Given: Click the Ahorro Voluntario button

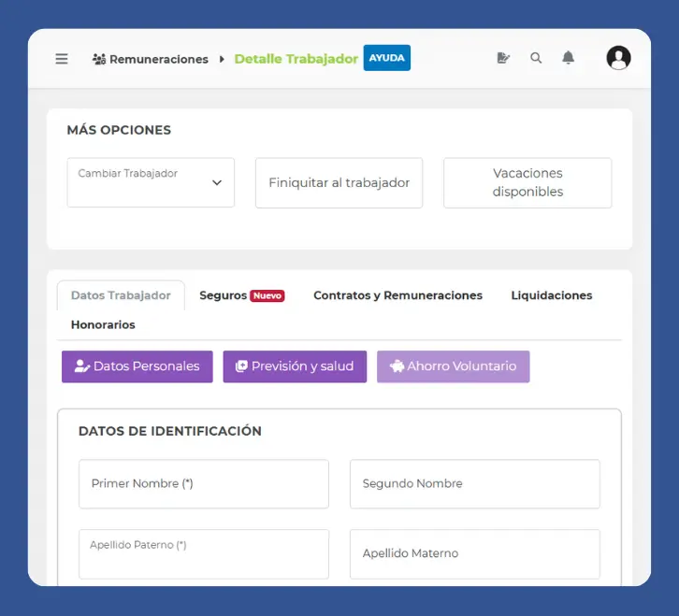Looking at the screenshot, I should click(x=453, y=366).
